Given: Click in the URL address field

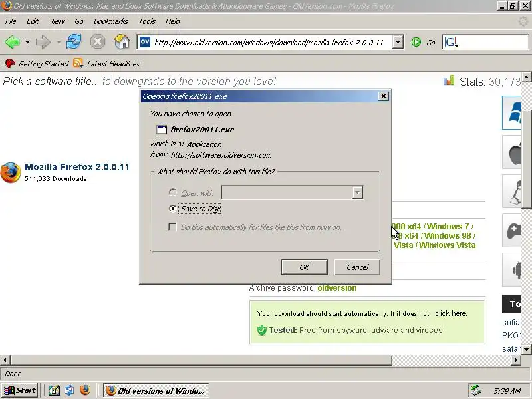Looking at the screenshot, I should pyautogui.click(x=270, y=42).
